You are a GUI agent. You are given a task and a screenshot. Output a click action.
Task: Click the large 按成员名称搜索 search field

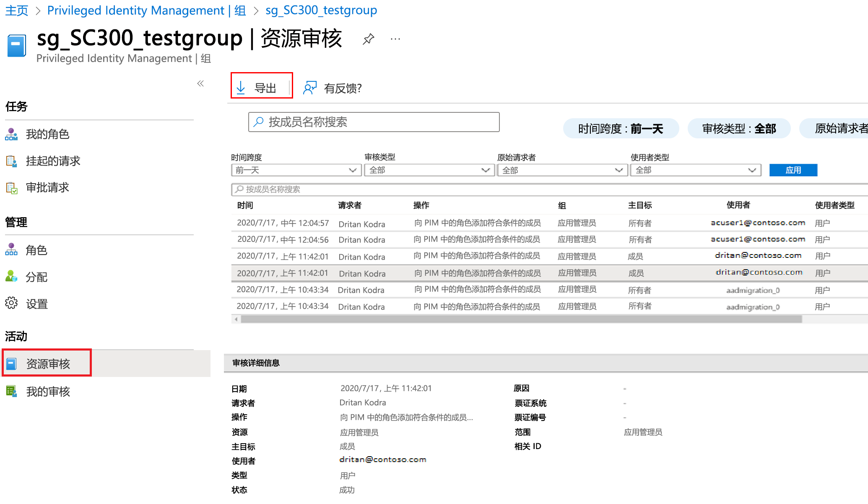pos(374,122)
